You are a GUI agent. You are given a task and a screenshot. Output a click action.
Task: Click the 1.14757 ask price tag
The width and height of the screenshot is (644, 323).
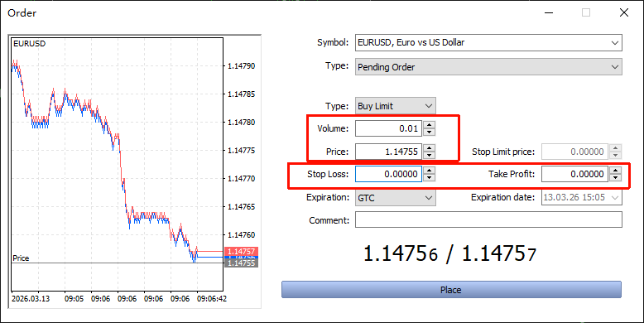coord(241,251)
